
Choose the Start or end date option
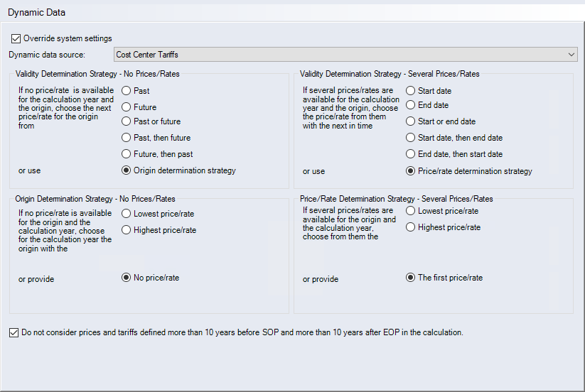click(411, 121)
